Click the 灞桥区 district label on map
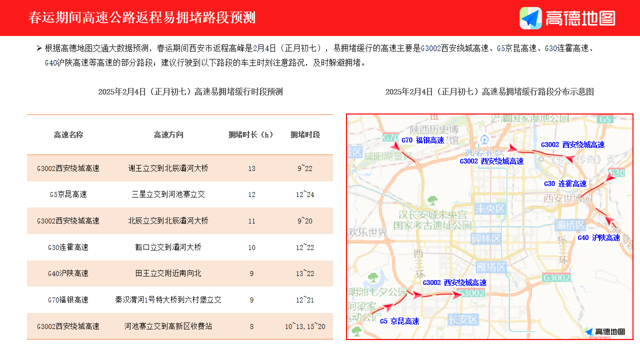The width and height of the screenshot is (640, 360). pyautogui.click(x=571, y=224)
